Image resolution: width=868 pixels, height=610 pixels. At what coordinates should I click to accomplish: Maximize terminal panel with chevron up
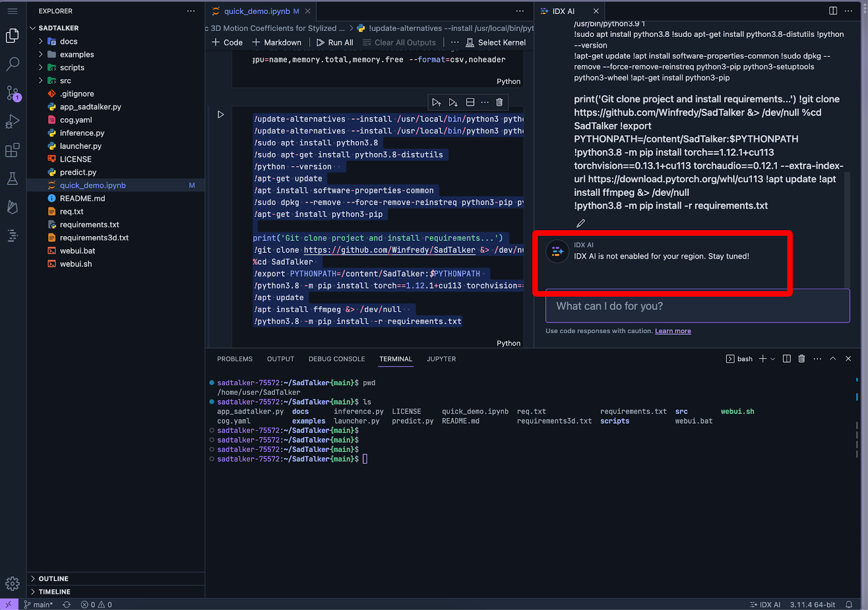(833, 359)
